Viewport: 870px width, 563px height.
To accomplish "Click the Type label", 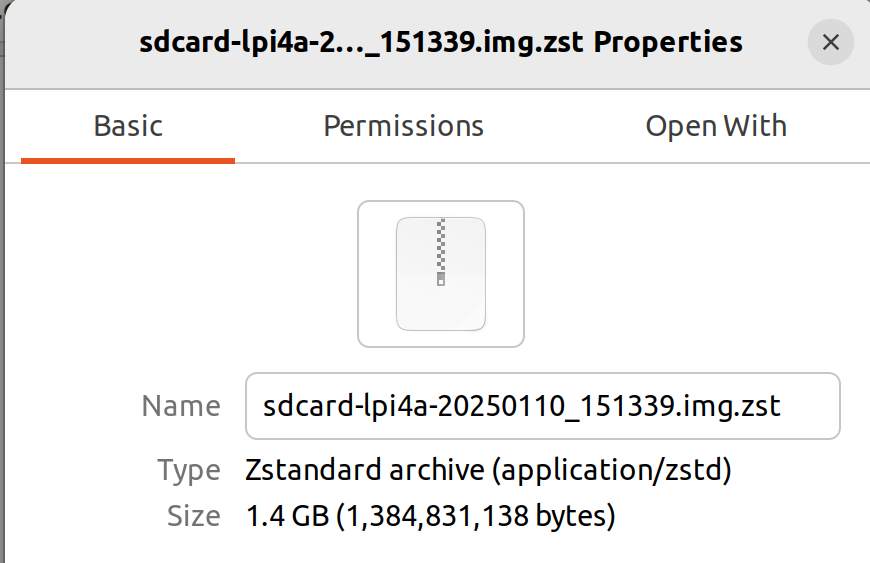I will point(189,471).
